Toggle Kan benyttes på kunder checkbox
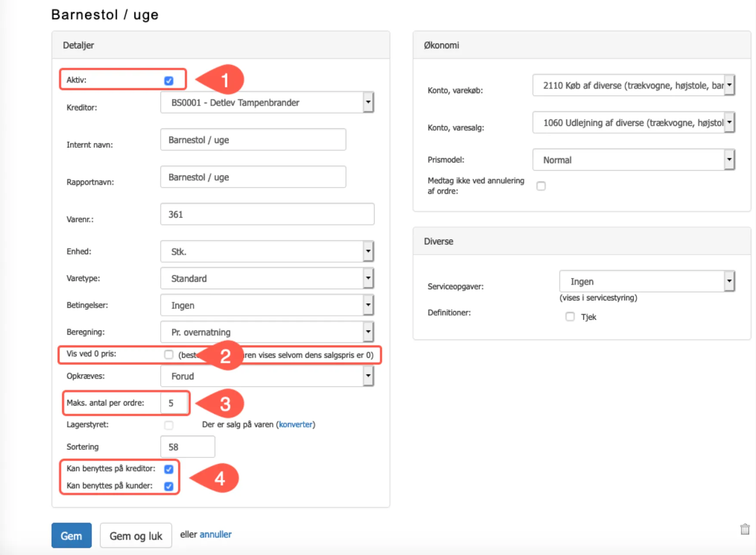Screen dimensions: 756x555 pos(169,486)
